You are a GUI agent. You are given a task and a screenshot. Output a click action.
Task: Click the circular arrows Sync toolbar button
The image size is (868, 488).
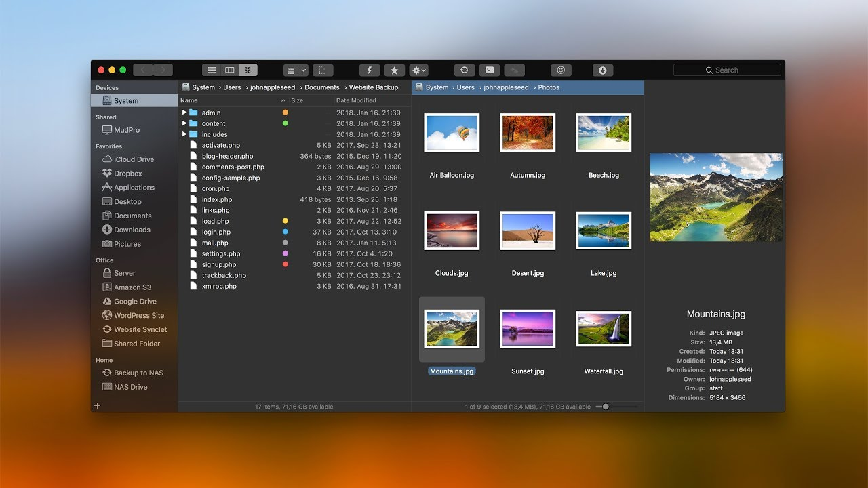[x=464, y=70]
